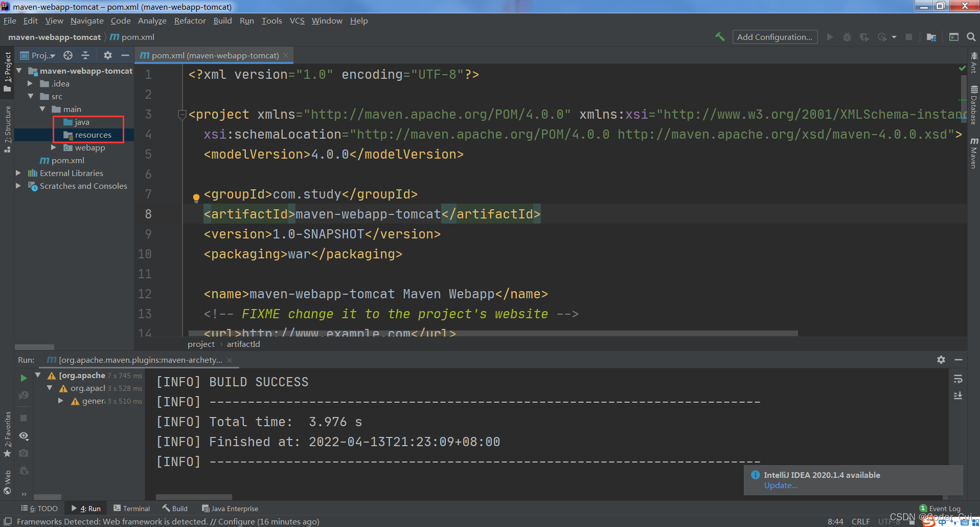Open the Event Log

tap(940, 509)
